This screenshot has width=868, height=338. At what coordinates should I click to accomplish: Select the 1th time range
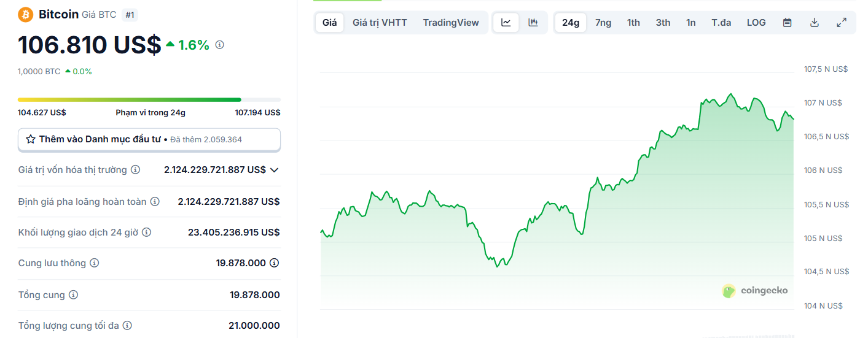(x=633, y=23)
